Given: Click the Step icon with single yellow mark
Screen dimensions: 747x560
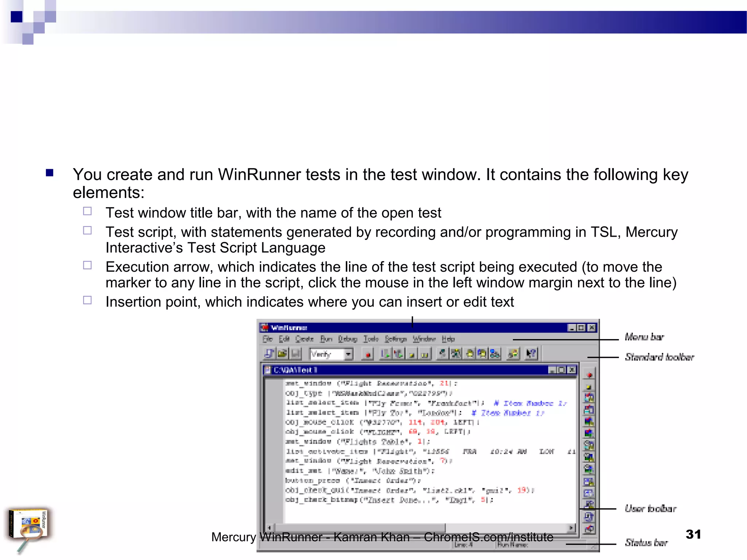Looking at the screenshot, I should (x=412, y=354).
